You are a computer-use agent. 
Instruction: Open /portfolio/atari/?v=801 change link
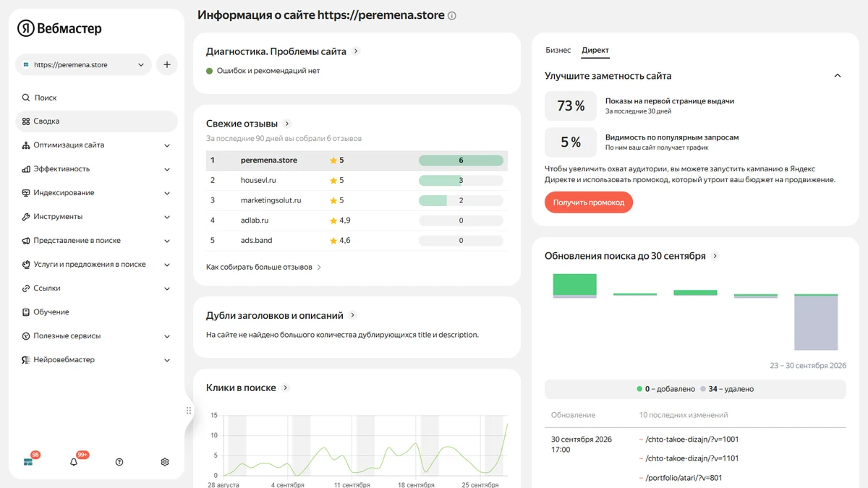coord(684,478)
